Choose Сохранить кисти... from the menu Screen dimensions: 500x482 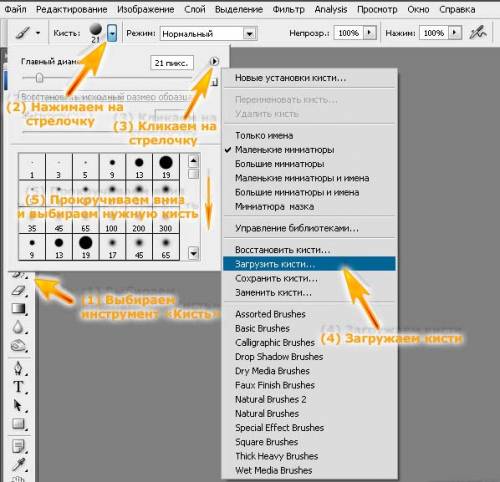click(310, 278)
